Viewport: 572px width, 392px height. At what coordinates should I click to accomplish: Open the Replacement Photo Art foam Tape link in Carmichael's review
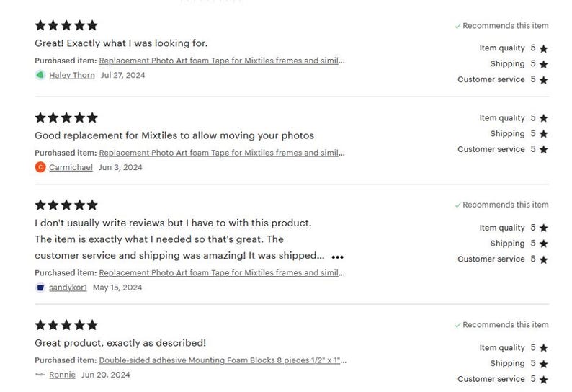pos(222,153)
